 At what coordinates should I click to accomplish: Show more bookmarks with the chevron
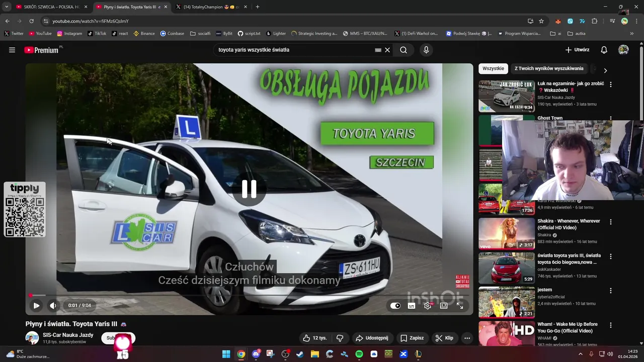coord(632,34)
